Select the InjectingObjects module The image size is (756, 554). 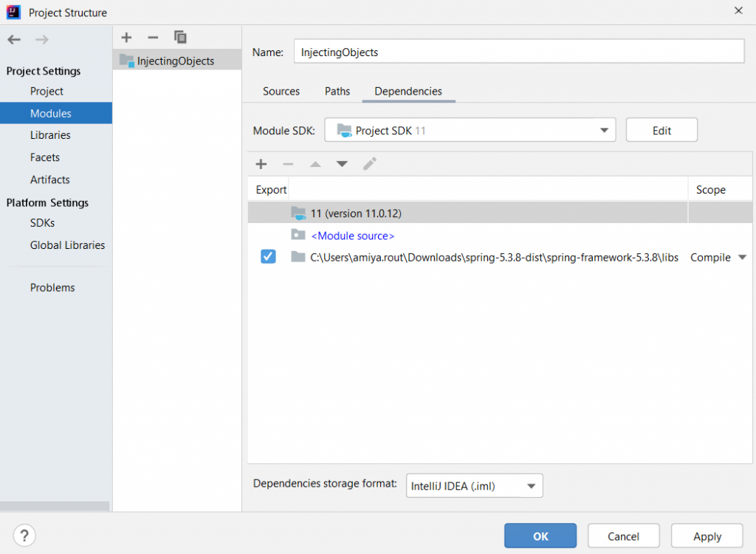177,61
